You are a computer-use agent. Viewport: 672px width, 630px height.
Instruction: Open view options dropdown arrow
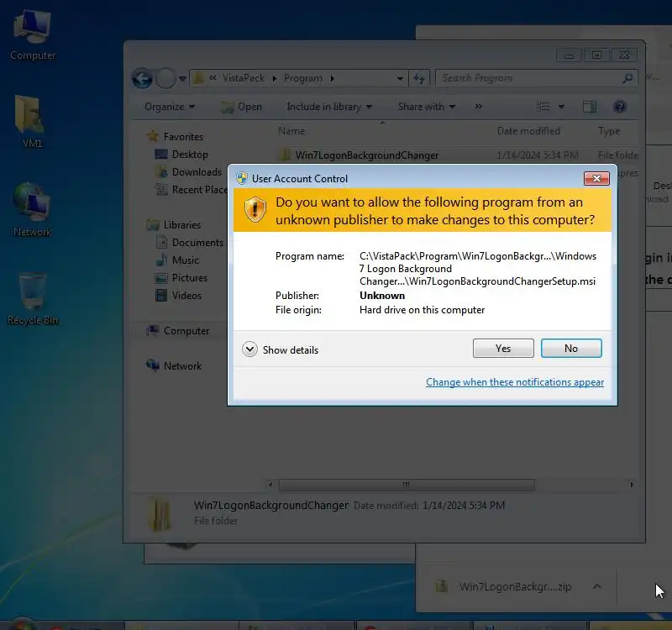coord(561,107)
